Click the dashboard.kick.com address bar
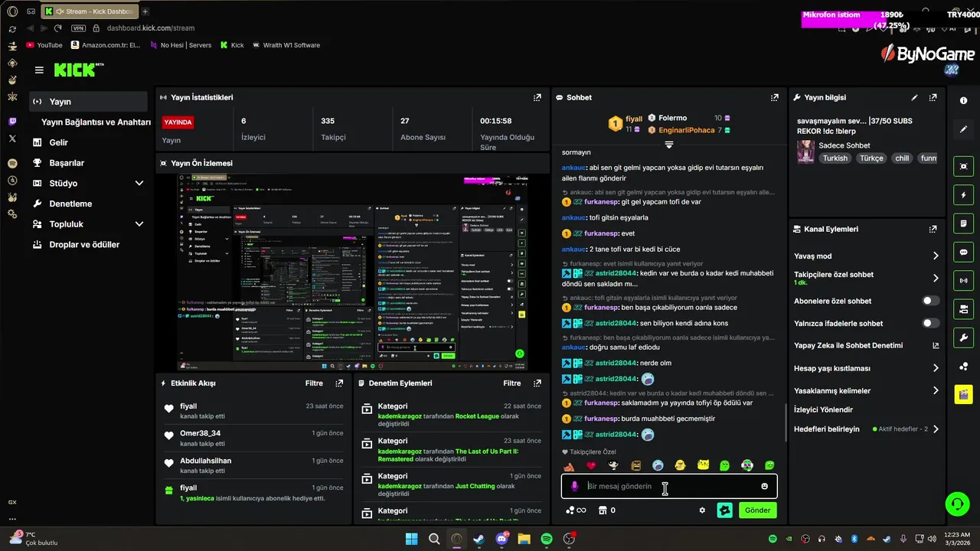The height and width of the screenshot is (551, 980). tap(150, 28)
